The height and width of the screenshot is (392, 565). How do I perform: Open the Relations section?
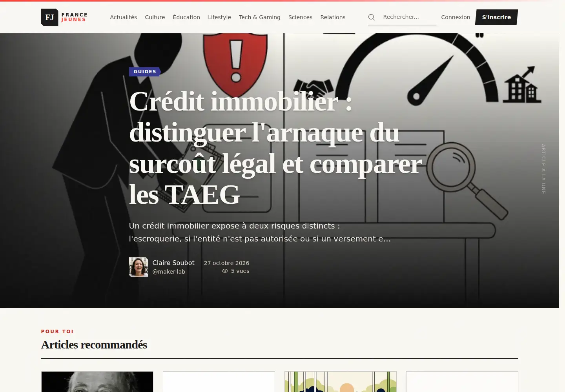(x=333, y=17)
